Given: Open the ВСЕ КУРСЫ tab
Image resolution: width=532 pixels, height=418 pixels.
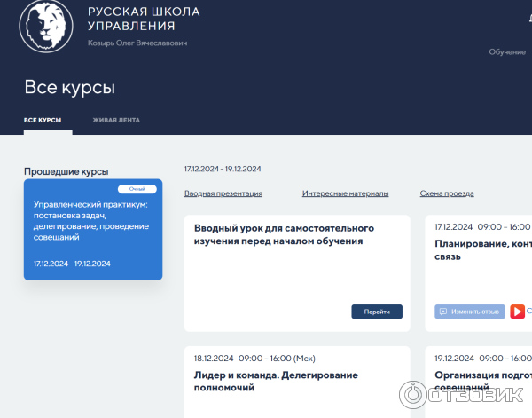Looking at the screenshot, I should [x=43, y=120].
